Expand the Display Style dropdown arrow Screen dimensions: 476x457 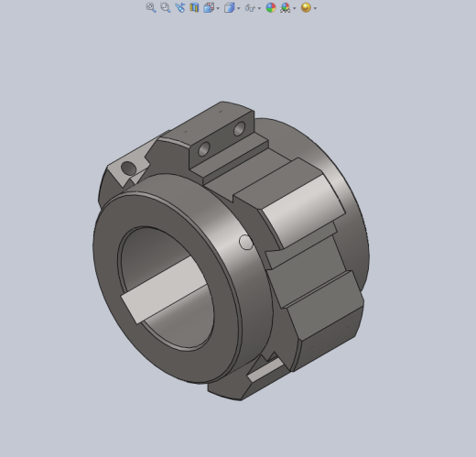coord(239,8)
